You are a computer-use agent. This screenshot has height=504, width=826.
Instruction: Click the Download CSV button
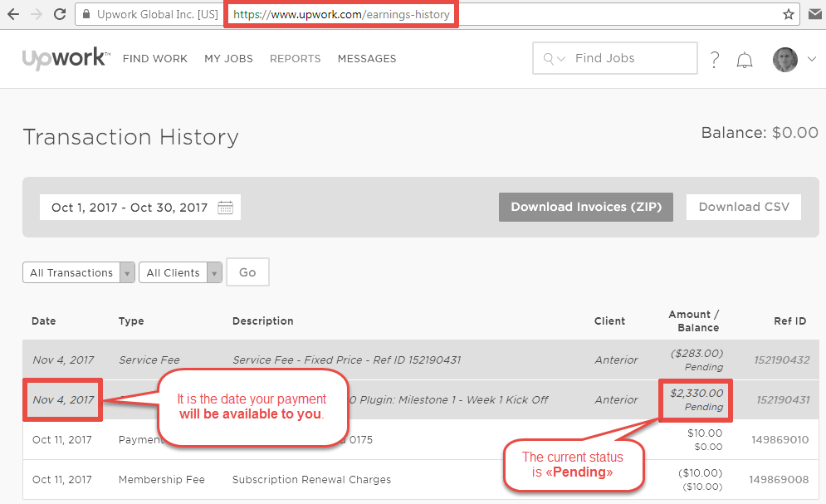[x=744, y=207]
